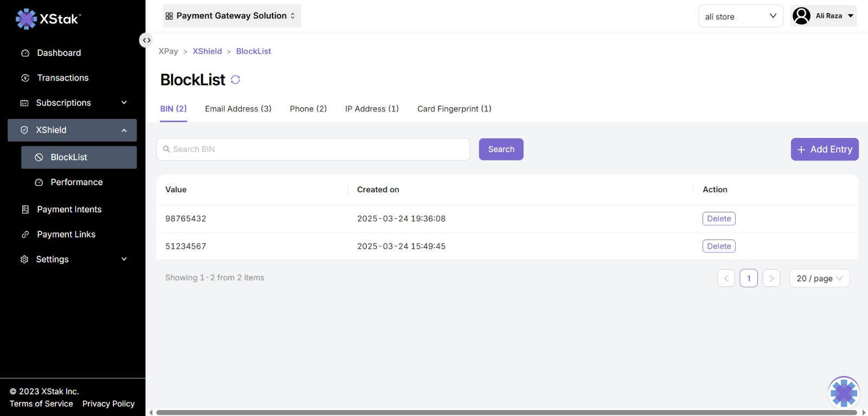Screen dimensions: 868x416
Task: Click the Transactions sidebar icon
Action: point(25,78)
